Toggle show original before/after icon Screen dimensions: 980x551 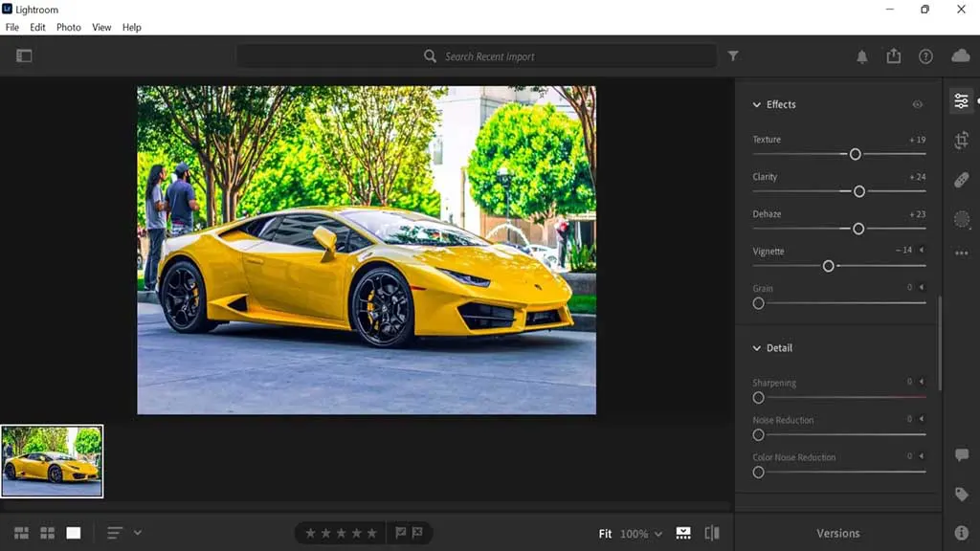point(712,533)
